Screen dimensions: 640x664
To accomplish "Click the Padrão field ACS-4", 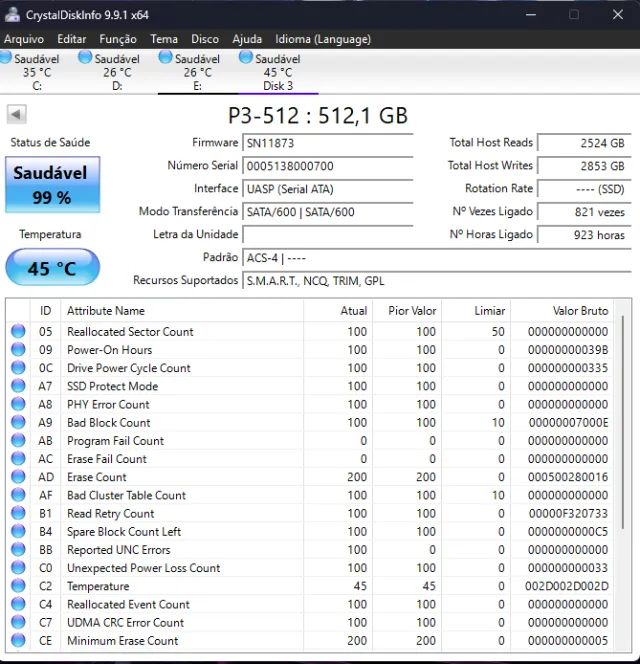I will [x=437, y=257].
